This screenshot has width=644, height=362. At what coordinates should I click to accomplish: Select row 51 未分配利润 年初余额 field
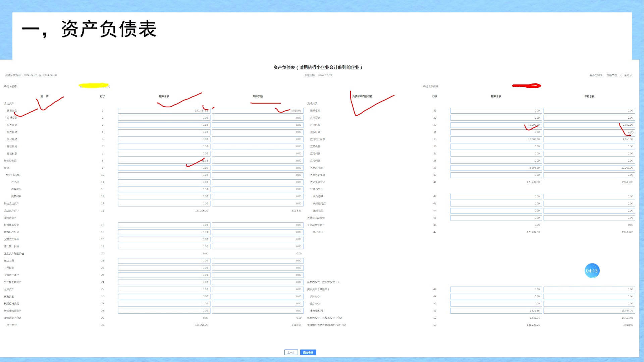tap(589, 311)
